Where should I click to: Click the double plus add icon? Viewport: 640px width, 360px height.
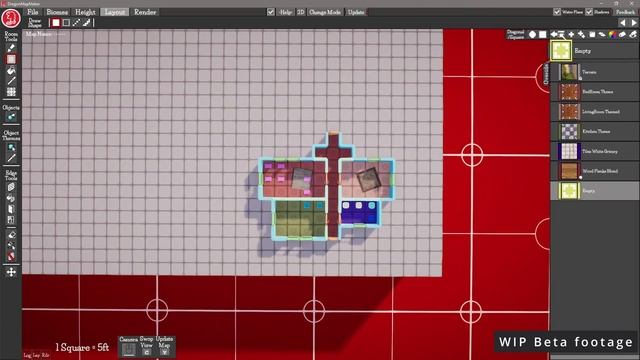click(582, 35)
